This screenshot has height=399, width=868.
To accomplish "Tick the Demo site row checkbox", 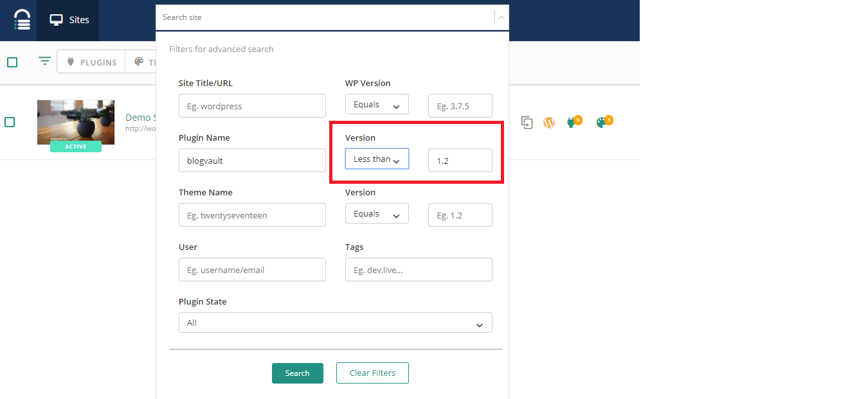I will click(10, 122).
